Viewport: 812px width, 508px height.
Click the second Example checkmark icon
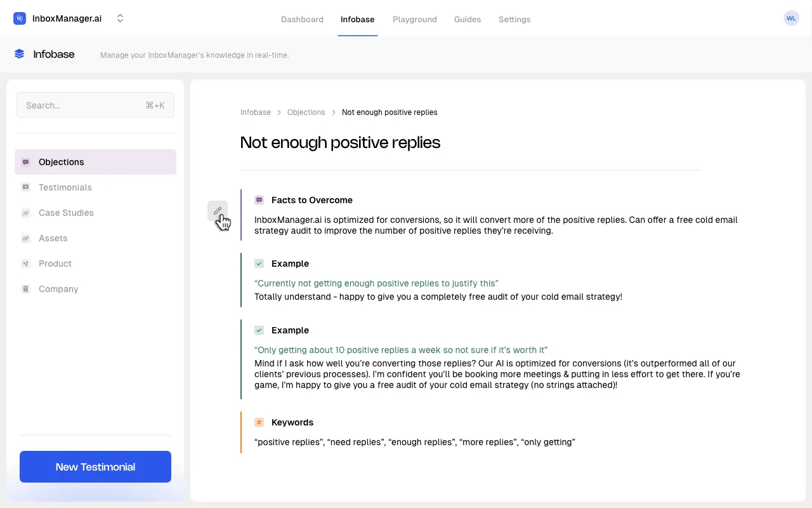pyautogui.click(x=259, y=330)
